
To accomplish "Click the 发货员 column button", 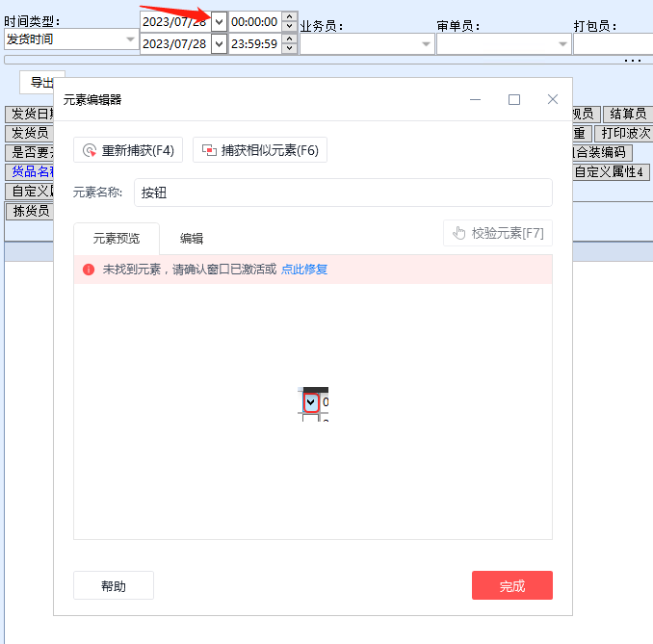I will coord(30,133).
